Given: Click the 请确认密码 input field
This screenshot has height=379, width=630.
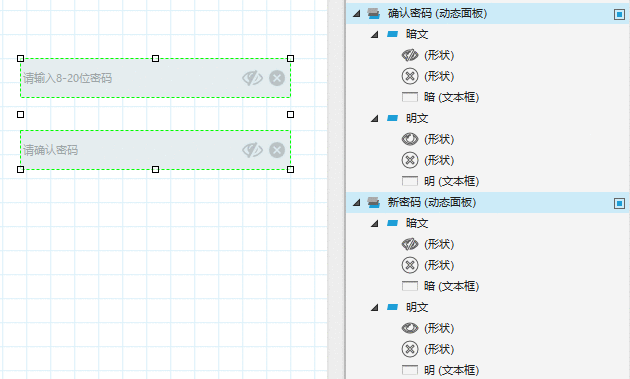Looking at the screenshot, I should tap(155, 150).
